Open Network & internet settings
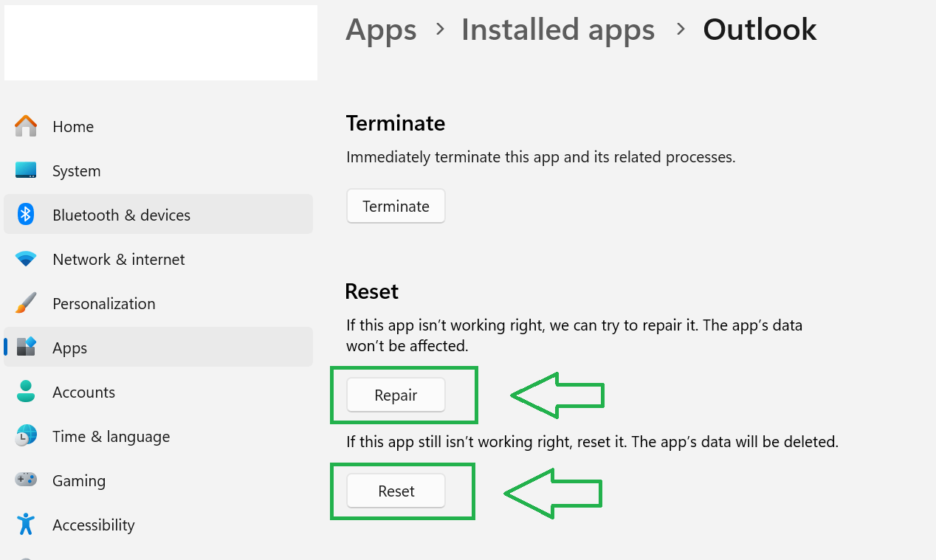Screen dimensions: 936x560 158,259
